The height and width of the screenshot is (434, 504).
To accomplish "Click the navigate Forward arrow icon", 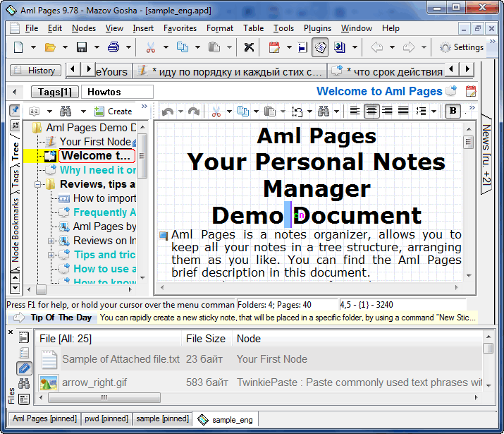I will 409,47.
